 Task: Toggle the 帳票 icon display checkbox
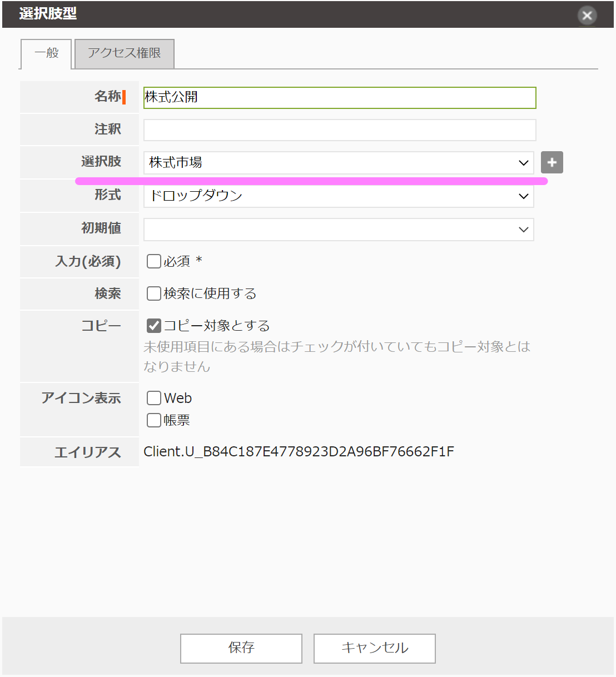coord(154,420)
